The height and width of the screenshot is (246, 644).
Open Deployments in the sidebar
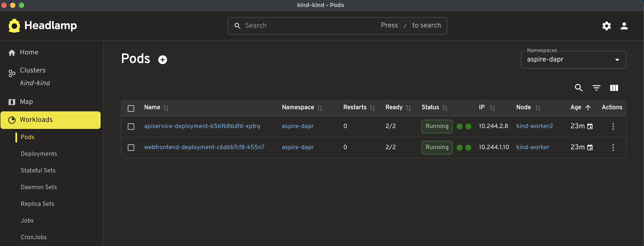tap(39, 154)
